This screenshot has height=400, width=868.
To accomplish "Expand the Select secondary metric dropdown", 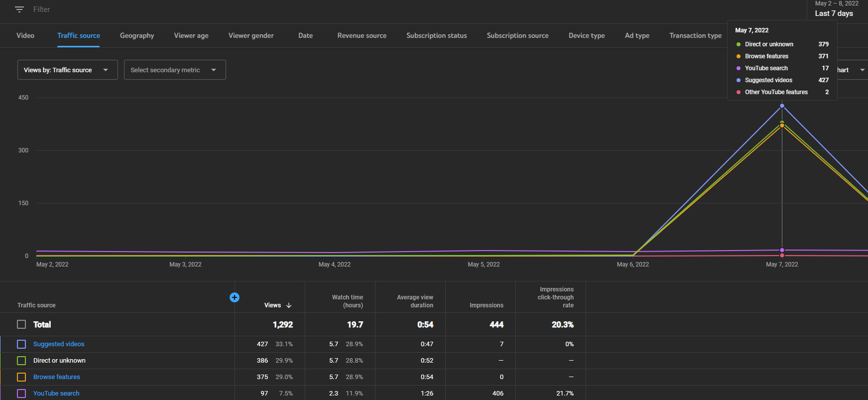I will click(x=175, y=70).
